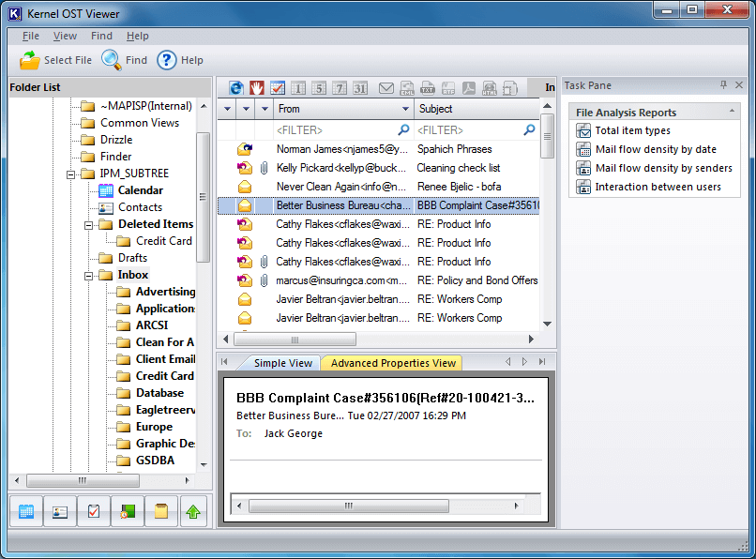Image resolution: width=756 pixels, height=559 pixels.
Task: Open the View menu
Action: click(65, 36)
